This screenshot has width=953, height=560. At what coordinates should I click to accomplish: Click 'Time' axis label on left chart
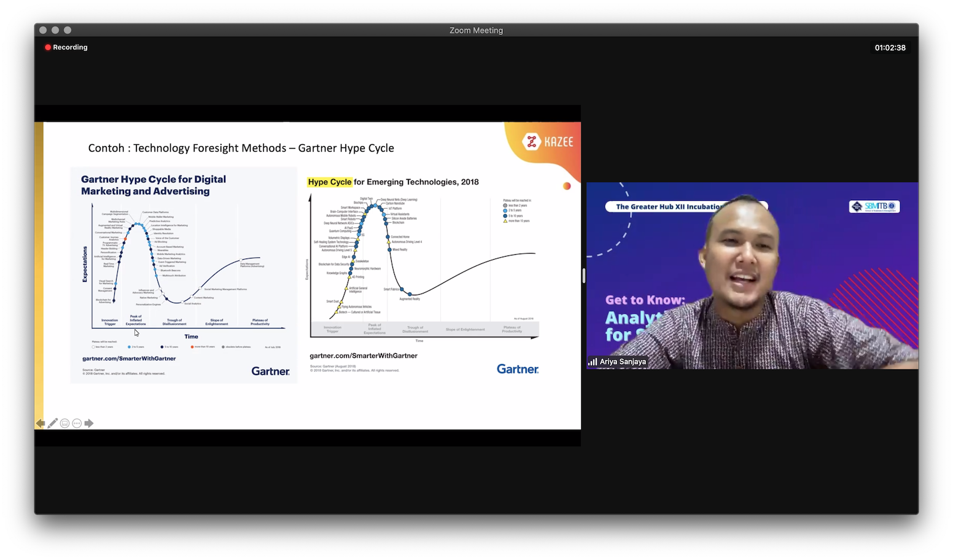[x=192, y=336]
